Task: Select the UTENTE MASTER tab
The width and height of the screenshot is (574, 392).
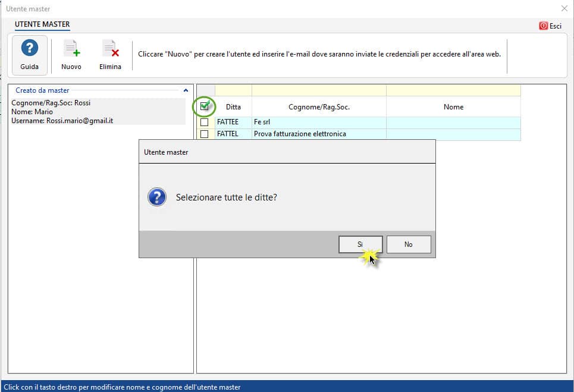Action: (42, 24)
